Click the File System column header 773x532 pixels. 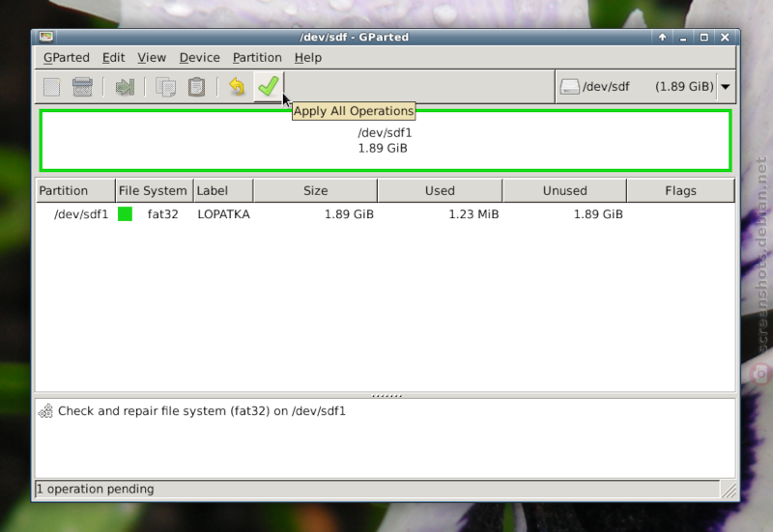click(x=155, y=190)
